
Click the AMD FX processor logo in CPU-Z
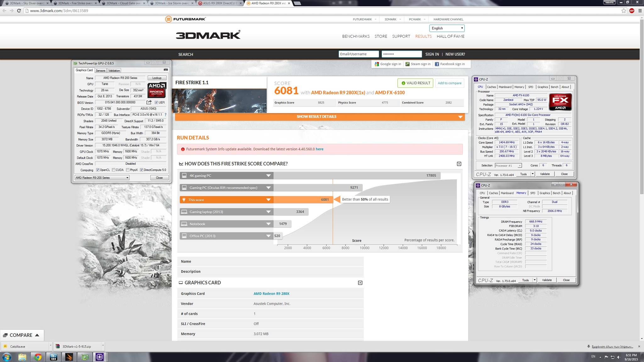pos(560,102)
